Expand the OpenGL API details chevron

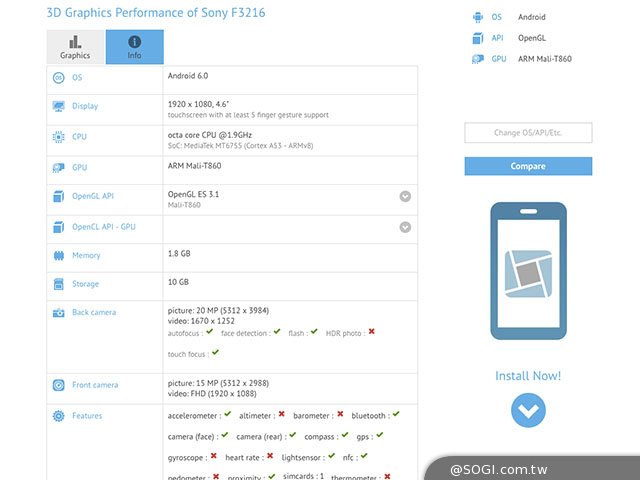(405, 196)
